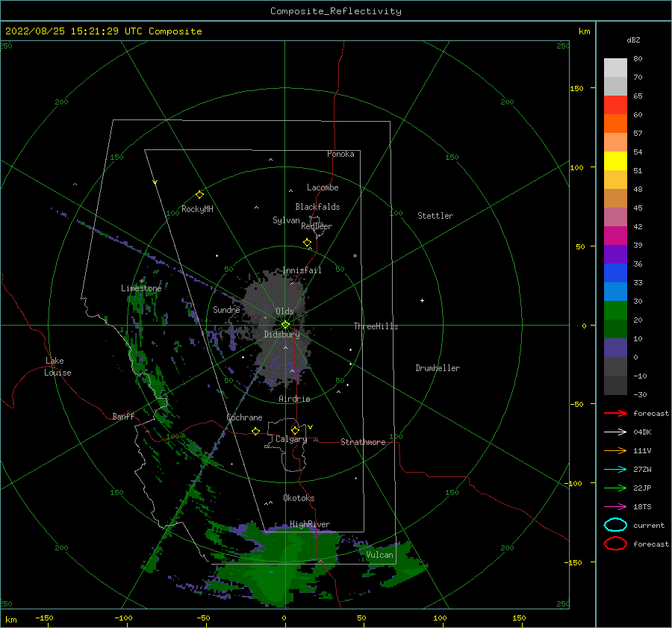The width and height of the screenshot is (672, 628).
Task: Click the Innisfail city label
Action: coord(302,270)
